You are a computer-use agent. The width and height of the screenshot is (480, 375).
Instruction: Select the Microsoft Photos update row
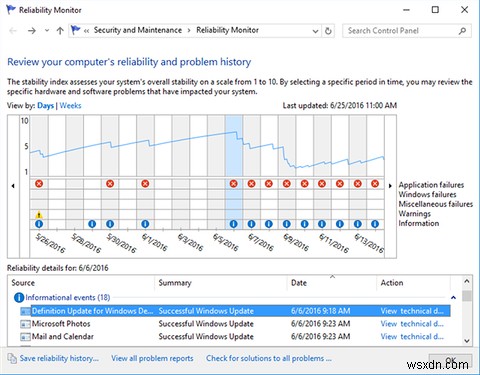click(x=235, y=324)
